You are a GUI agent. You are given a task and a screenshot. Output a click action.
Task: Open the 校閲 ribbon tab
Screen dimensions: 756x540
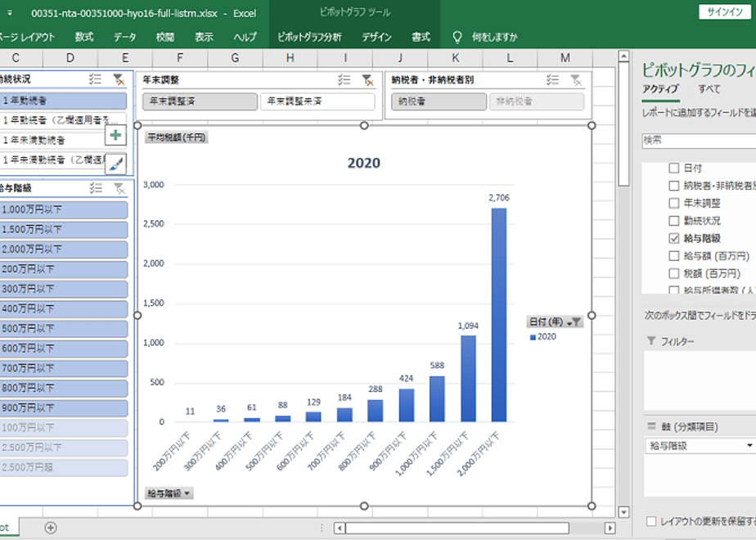165,37
